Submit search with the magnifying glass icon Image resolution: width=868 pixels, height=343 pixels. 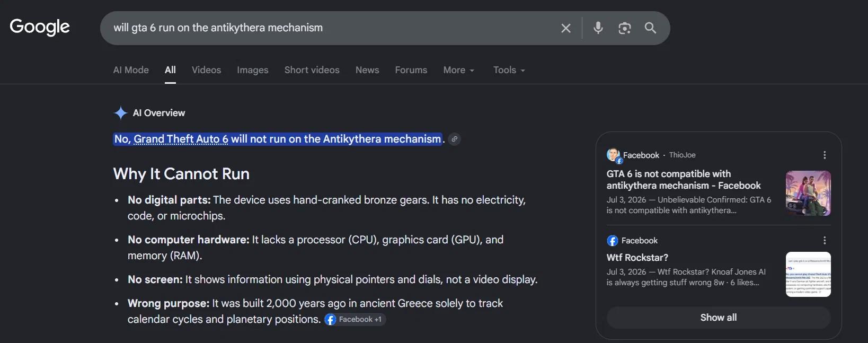[651, 28]
